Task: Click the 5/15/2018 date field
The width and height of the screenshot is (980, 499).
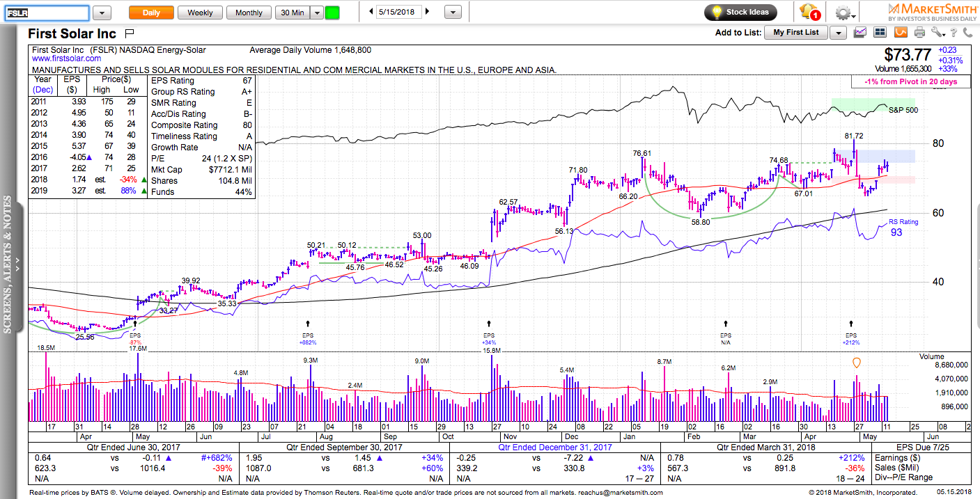Action: (x=398, y=12)
